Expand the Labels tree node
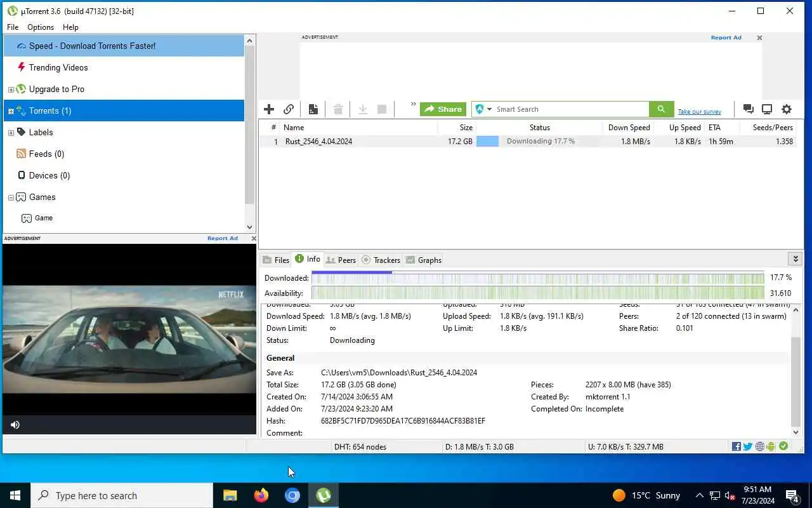Image resolution: width=812 pixels, height=508 pixels. click(x=11, y=133)
